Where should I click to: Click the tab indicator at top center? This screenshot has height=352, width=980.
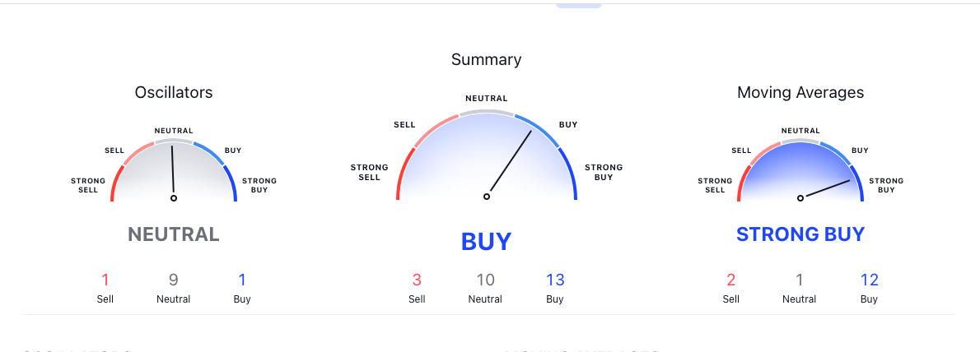coord(579,6)
